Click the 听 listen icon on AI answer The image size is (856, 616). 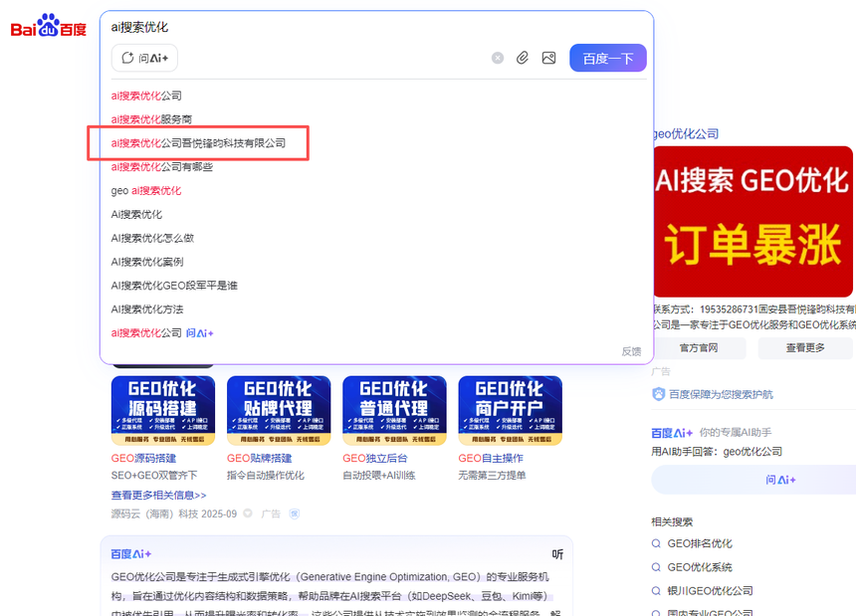tap(557, 554)
